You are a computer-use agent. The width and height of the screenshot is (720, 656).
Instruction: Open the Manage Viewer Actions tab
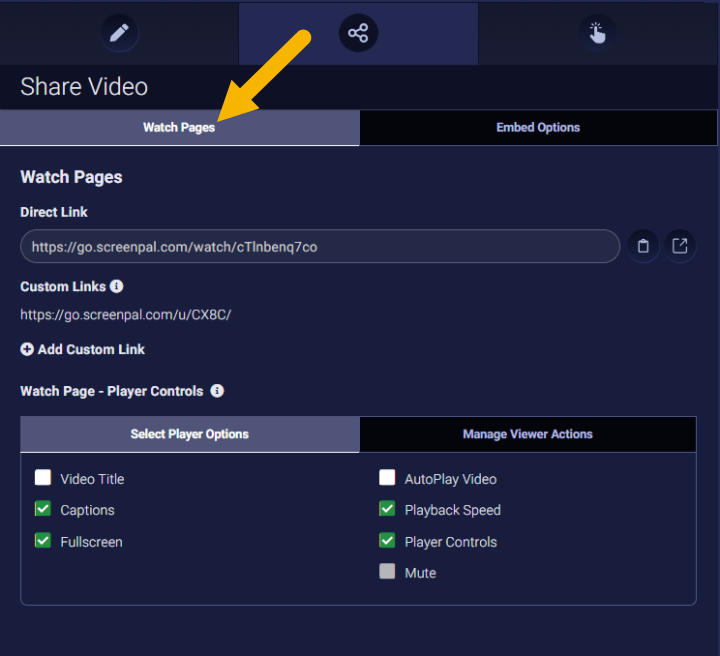click(x=527, y=434)
